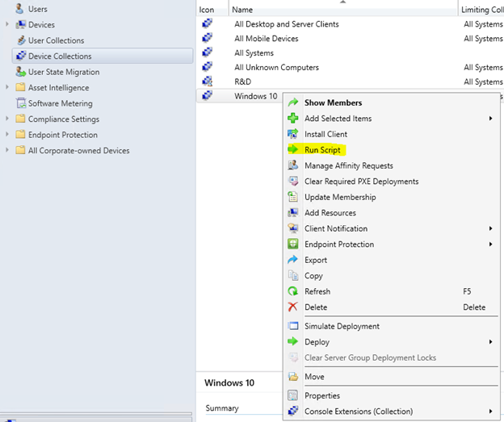The height and width of the screenshot is (422, 504).
Task: Click the green Refresh icon
Action: coord(293,291)
